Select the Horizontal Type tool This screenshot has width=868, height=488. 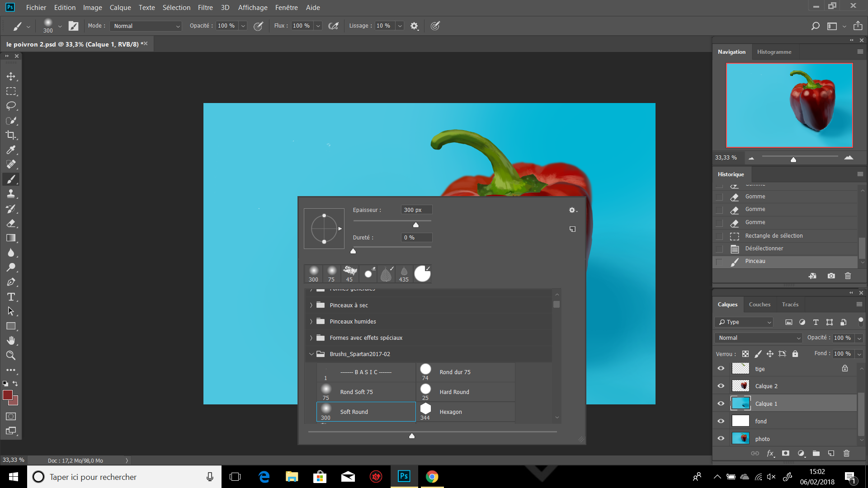coord(11,297)
